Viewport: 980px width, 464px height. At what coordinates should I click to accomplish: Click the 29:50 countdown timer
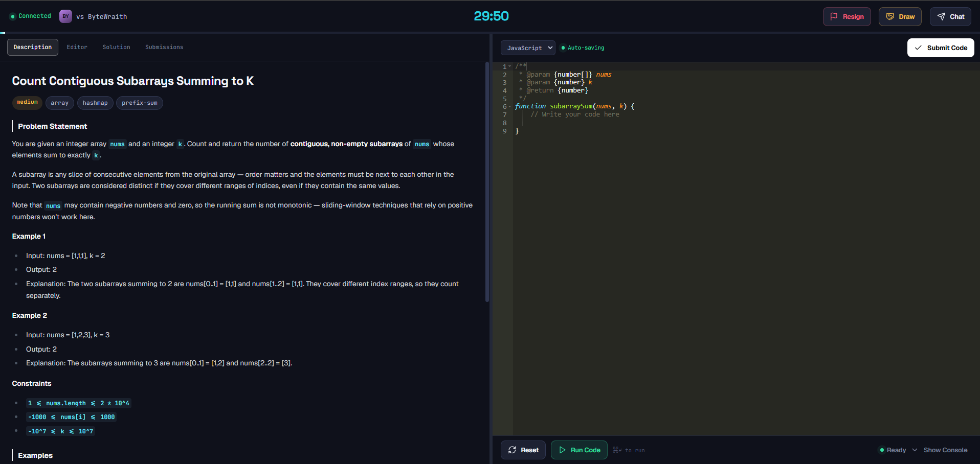(x=491, y=16)
